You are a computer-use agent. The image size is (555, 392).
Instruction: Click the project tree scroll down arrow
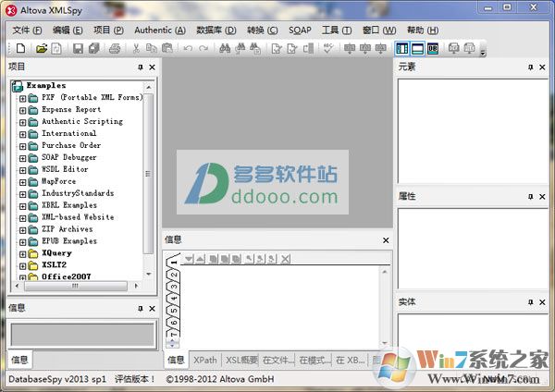148,275
